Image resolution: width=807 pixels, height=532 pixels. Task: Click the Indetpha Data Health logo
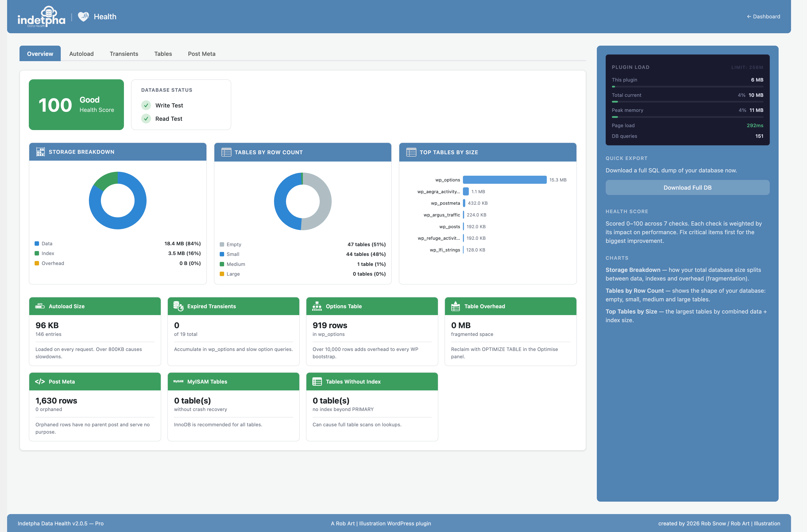pyautogui.click(x=41, y=16)
